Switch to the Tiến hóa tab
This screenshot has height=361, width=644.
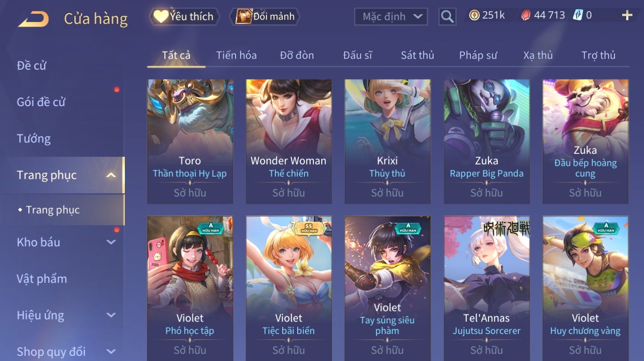point(236,55)
